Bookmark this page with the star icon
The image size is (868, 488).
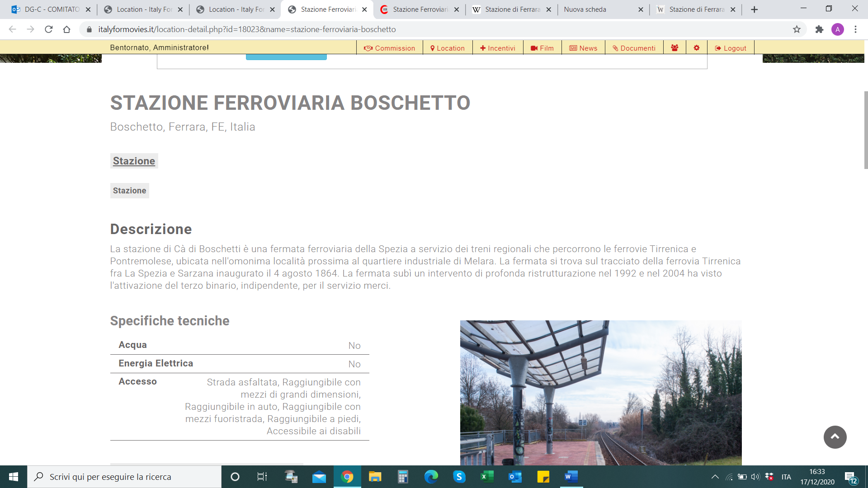click(797, 29)
